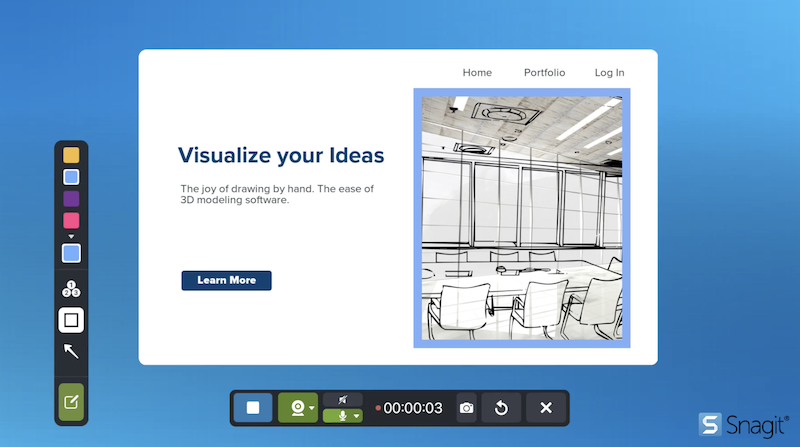
Task: Cancel the recording with the X button
Action: (546, 408)
